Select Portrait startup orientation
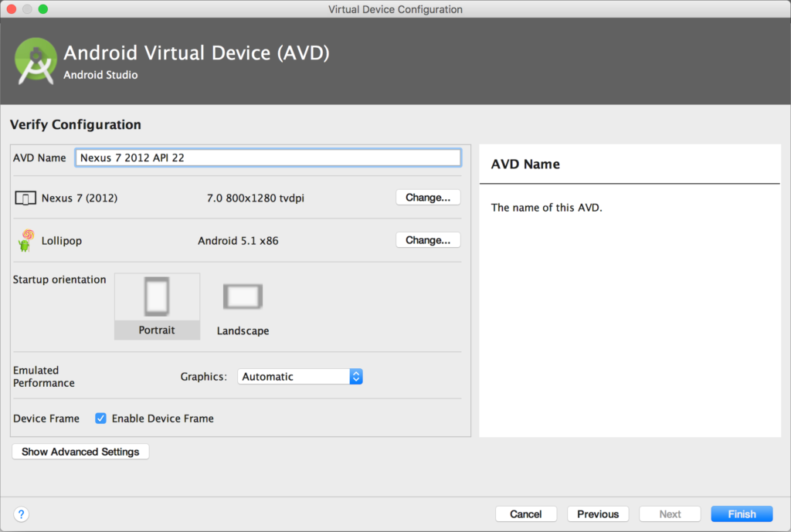 click(157, 306)
